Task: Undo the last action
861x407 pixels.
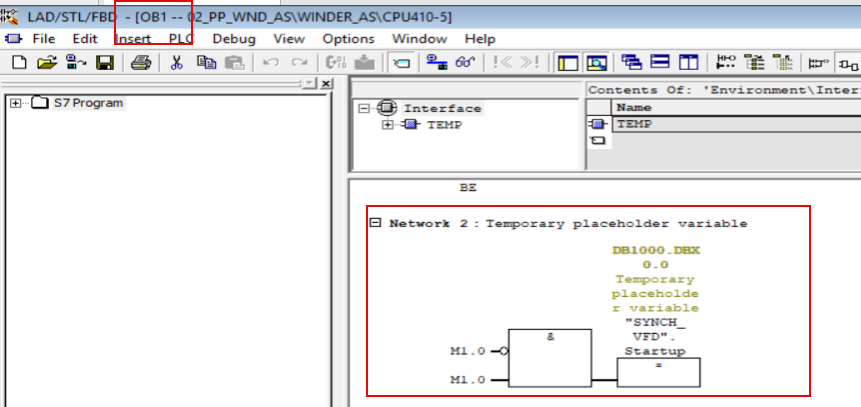Action: point(271,63)
